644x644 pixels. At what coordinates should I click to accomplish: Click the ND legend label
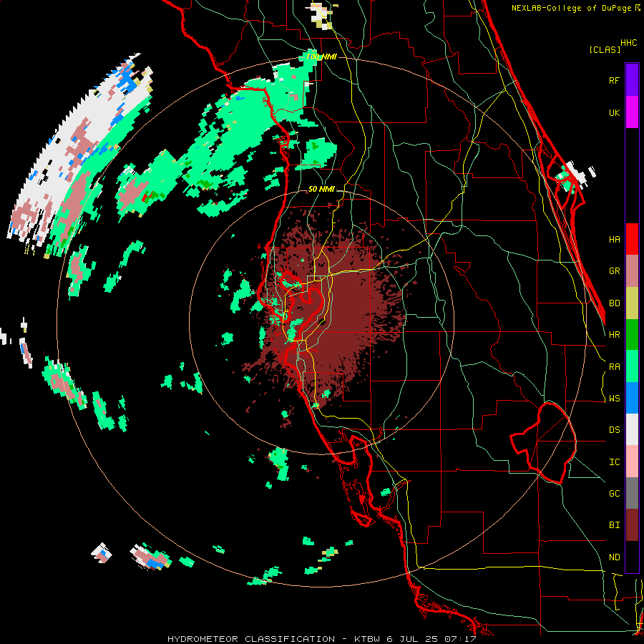(x=614, y=557)
